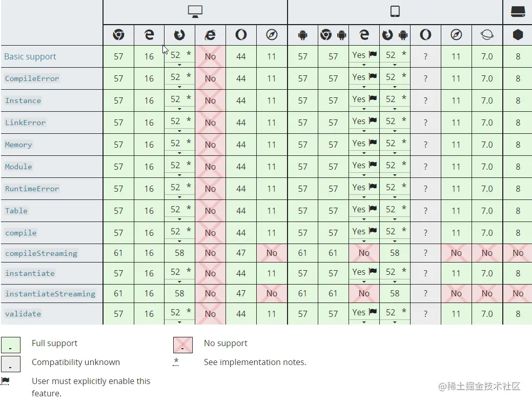Expand mobile Edge details in Memory row

point(364,153)
